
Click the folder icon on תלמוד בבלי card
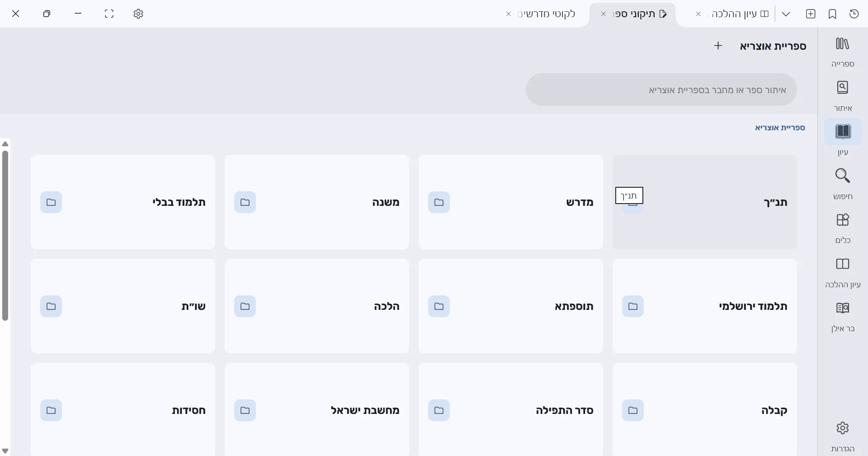(51, 202)
